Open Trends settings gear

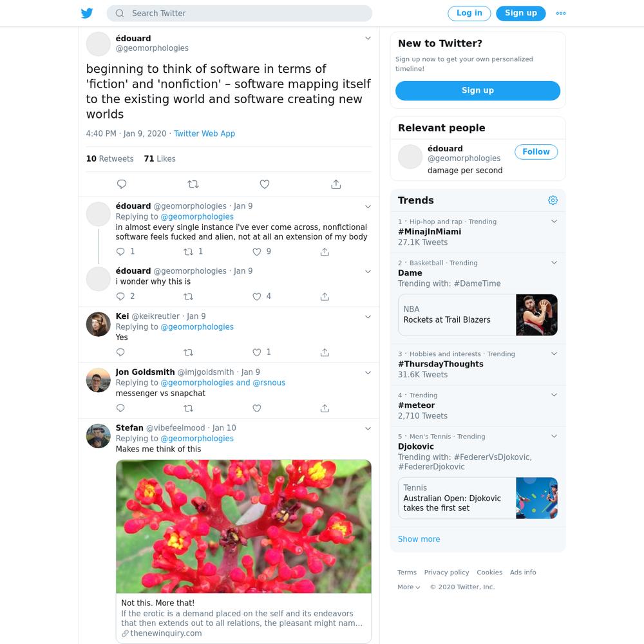tap(553, 200)
